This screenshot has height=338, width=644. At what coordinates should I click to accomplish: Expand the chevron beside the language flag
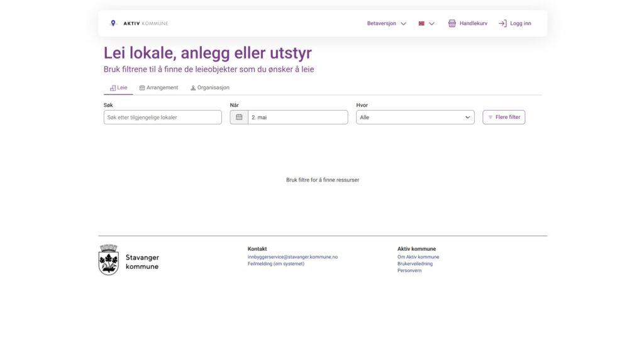click(431, 23)
